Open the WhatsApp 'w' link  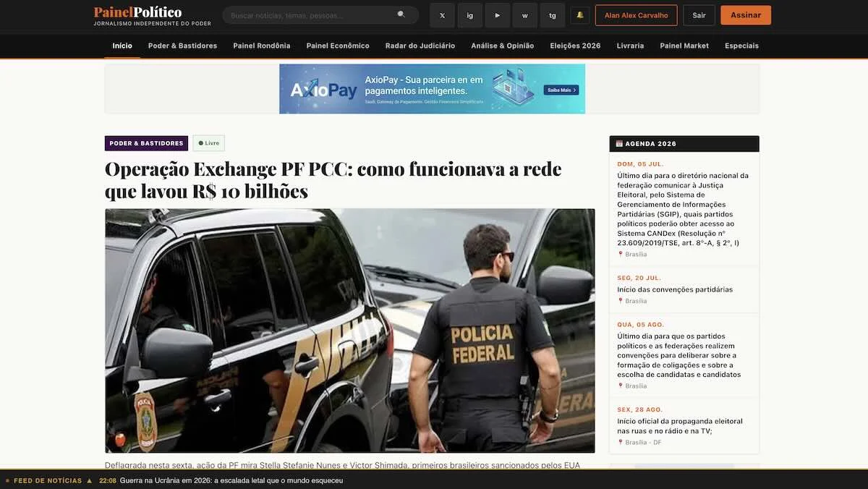click(524, 15)
